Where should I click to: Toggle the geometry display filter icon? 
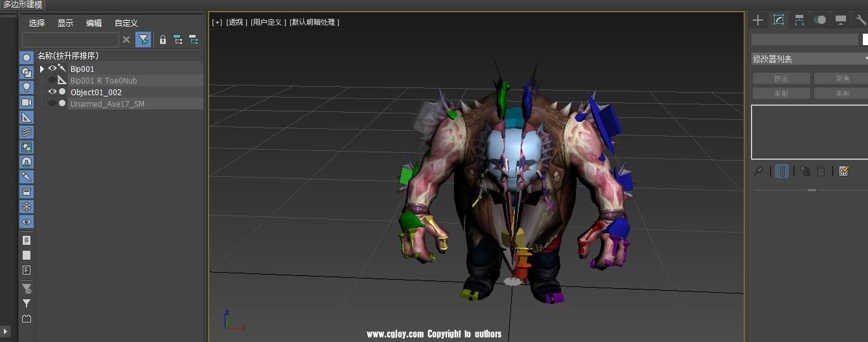coord(27,58)
